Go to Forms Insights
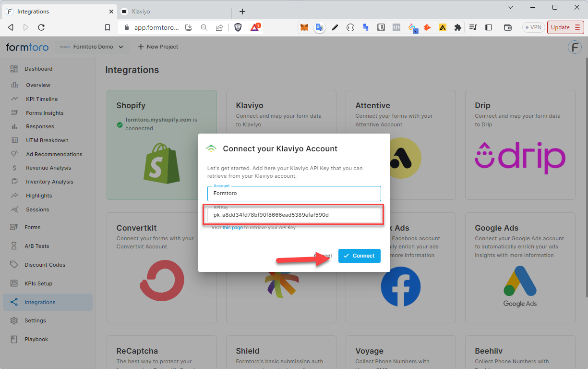This screenshot has height=369, width=588. coord(45,113)
